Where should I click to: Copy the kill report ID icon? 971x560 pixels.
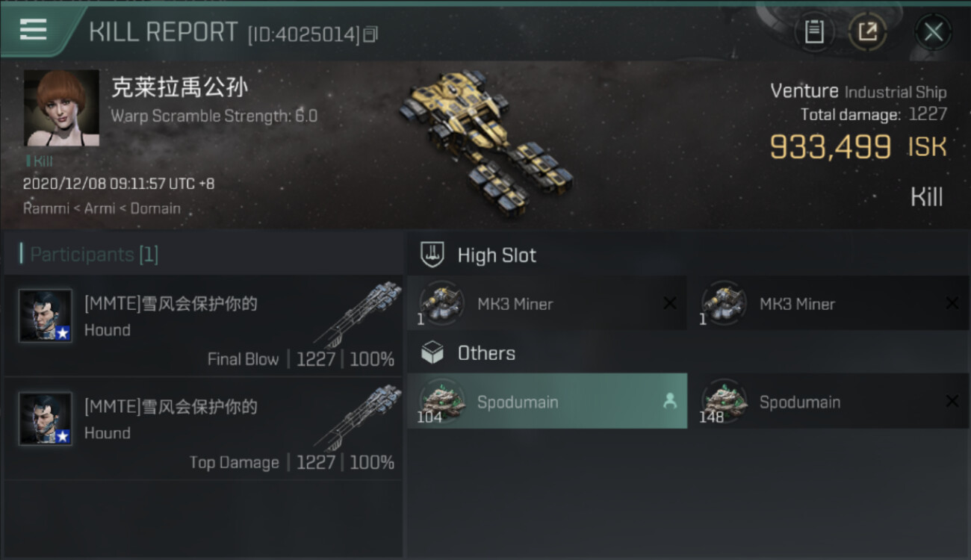pos(370,34)
